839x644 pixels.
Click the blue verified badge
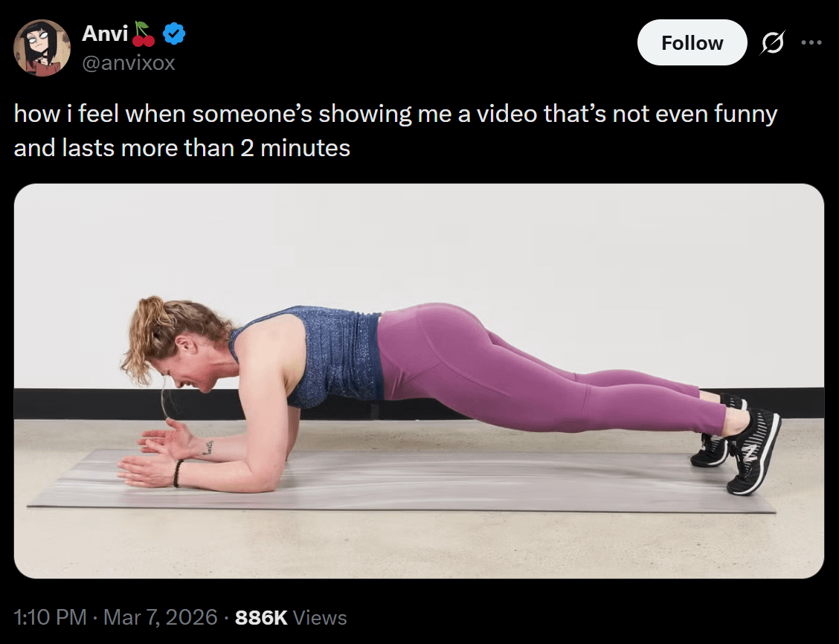174,33
